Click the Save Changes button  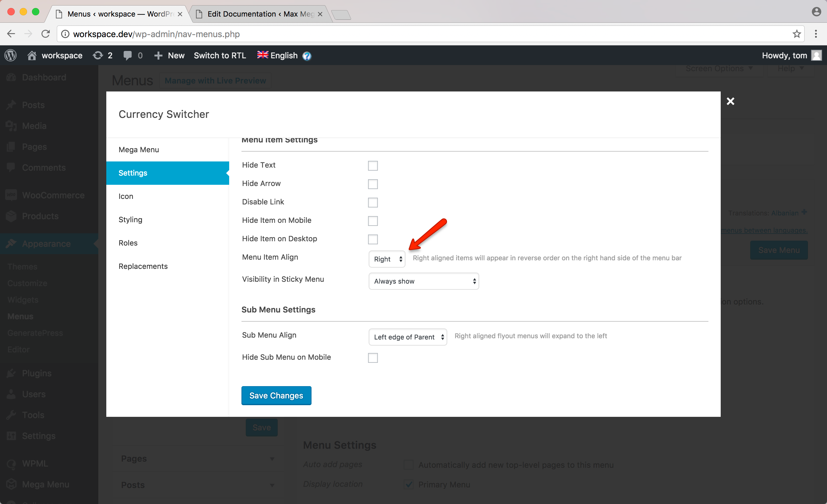276,396
